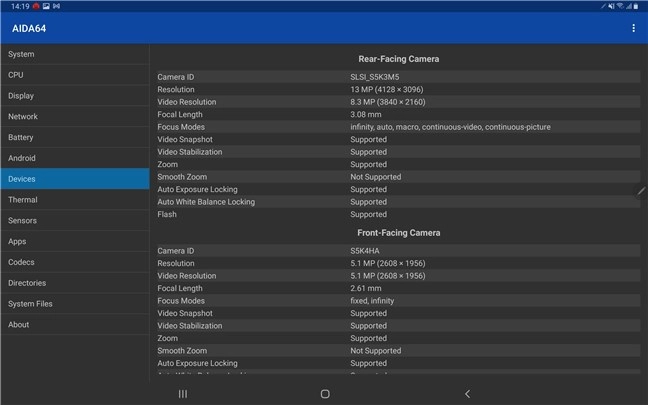Screen dimensions: 648x405
Task: Open the System section
Action: click(75, 54)
